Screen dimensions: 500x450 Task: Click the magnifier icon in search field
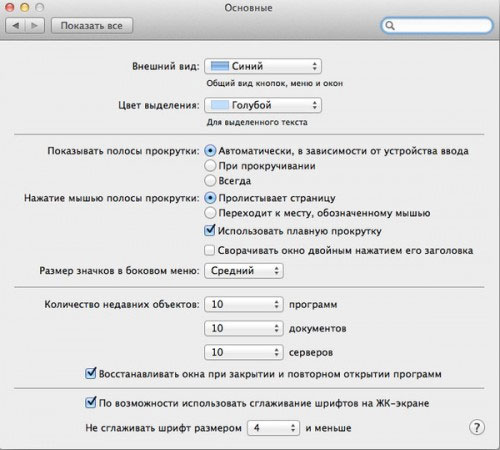click(390, 26)
